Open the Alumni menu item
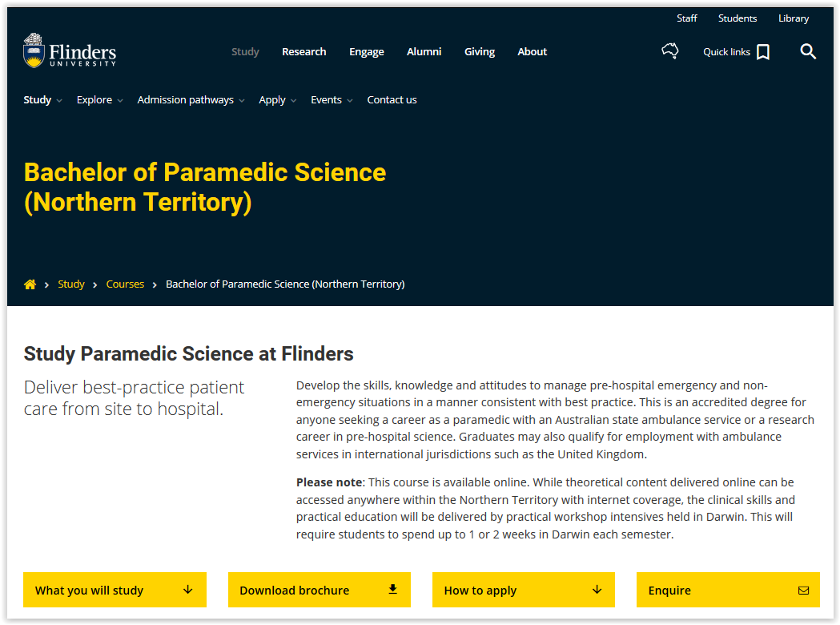 point(424,51)
